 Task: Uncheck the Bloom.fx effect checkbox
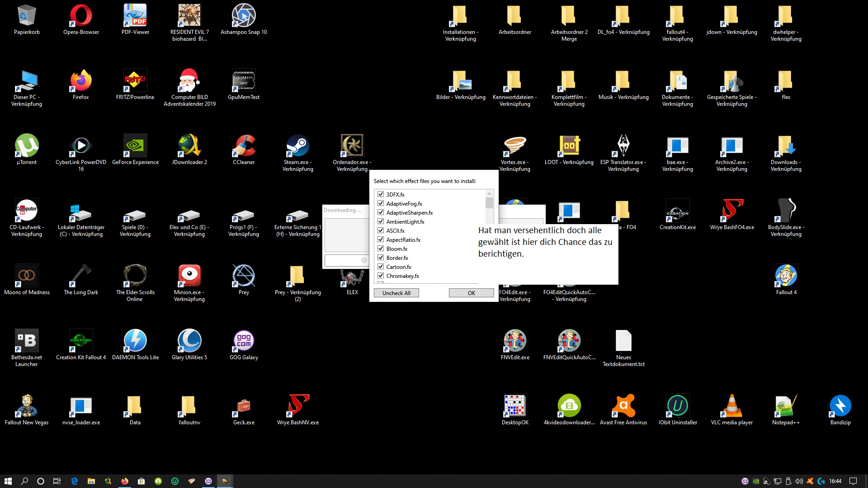(381, 249)
